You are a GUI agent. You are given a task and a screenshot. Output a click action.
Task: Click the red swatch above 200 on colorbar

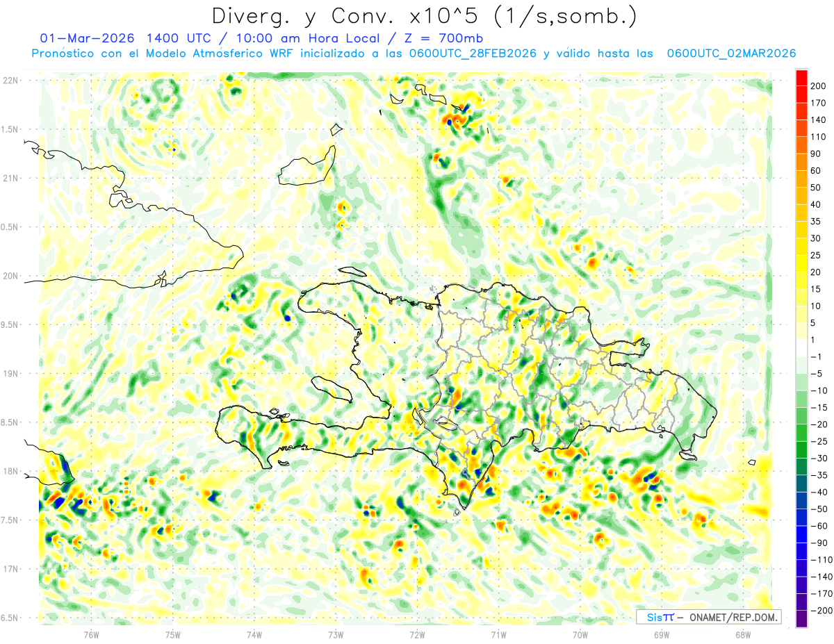(801, 77)
